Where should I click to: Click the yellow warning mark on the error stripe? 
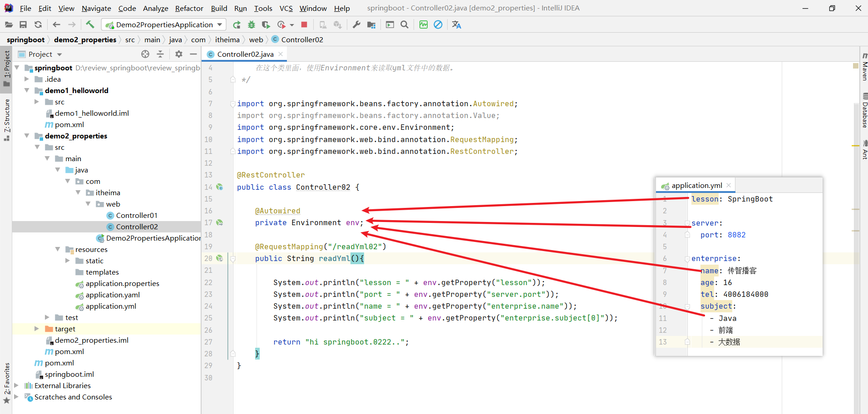click(855, 145)
